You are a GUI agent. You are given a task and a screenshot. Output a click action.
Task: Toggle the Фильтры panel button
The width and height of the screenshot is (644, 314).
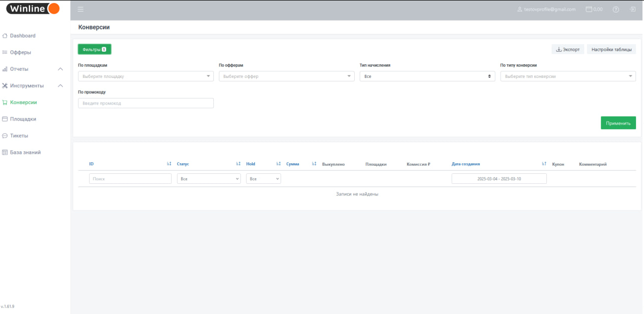tap(94, 49)
